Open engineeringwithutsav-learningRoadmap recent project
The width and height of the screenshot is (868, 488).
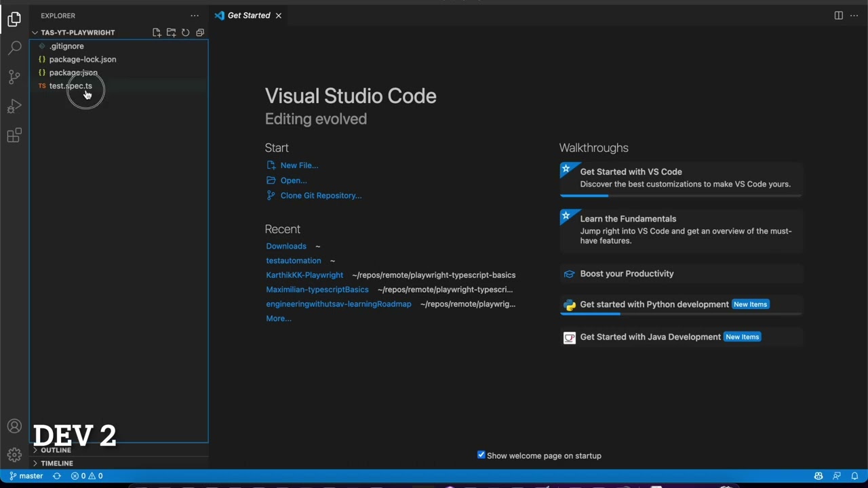pyautogui.click(x=338, y=304)
